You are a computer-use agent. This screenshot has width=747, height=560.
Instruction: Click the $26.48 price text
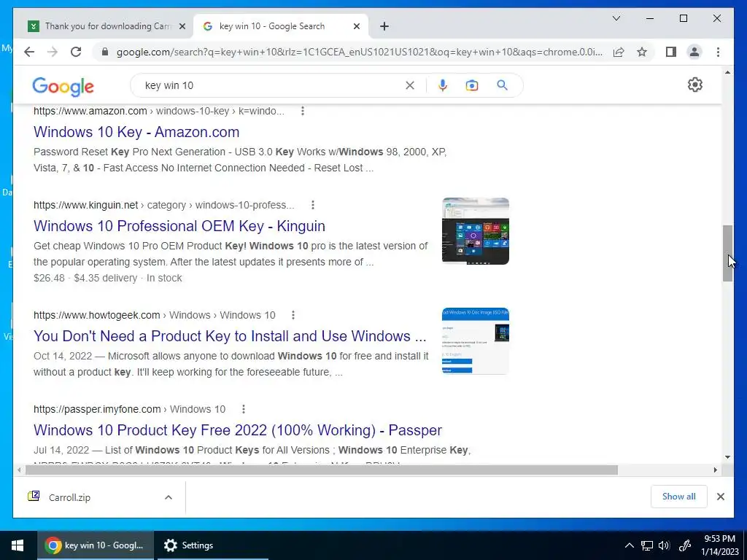tap(49, 278)
